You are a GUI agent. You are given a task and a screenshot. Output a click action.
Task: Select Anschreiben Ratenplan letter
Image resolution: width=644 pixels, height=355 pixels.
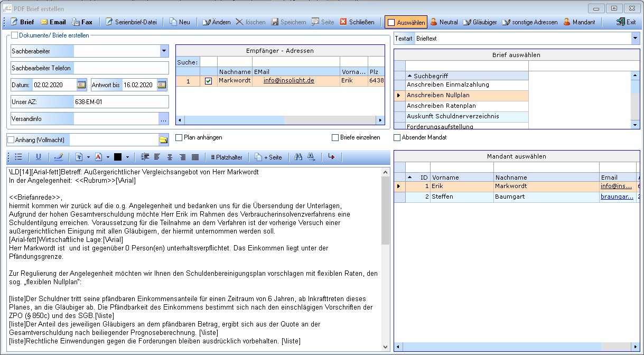[467, 106]
